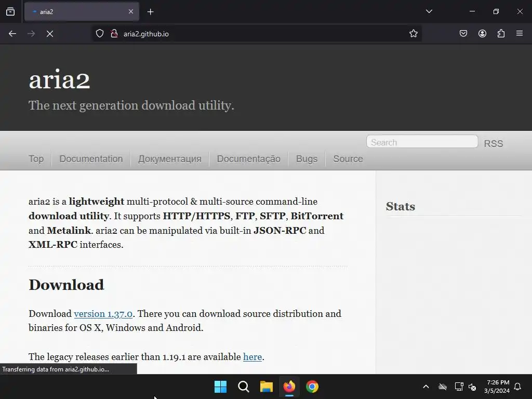Open Firefox account menu
532x399 pixels.
pyautogui.click(x=482, y=34)
